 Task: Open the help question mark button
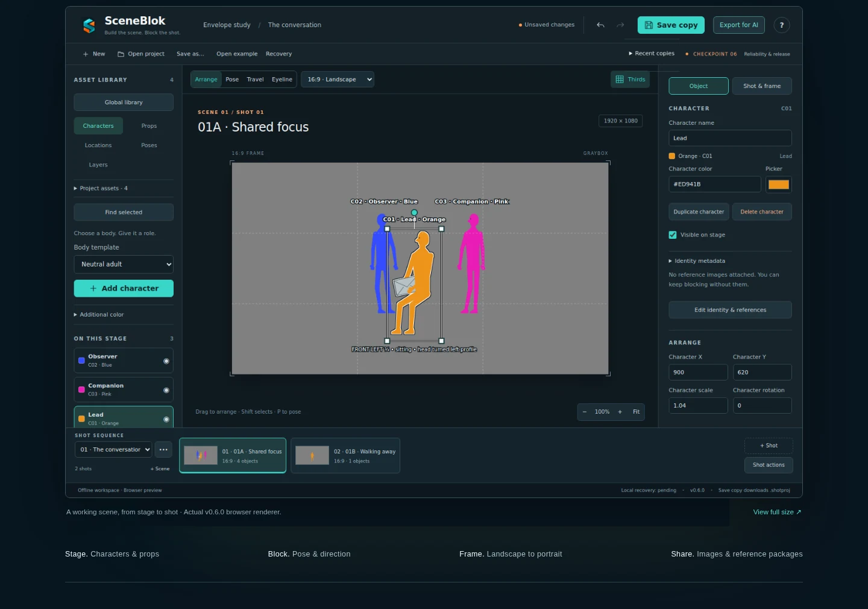782,25
